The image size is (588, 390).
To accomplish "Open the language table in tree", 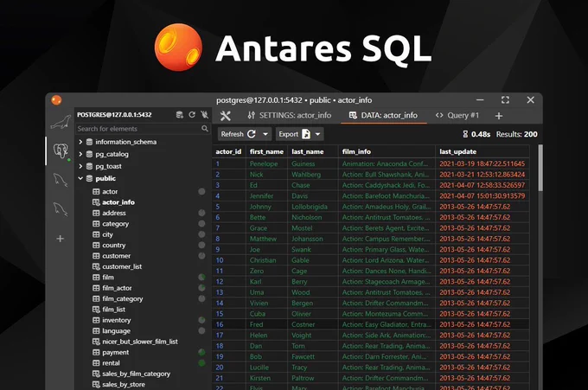I will pyautogui.click(x=116, y=330).
